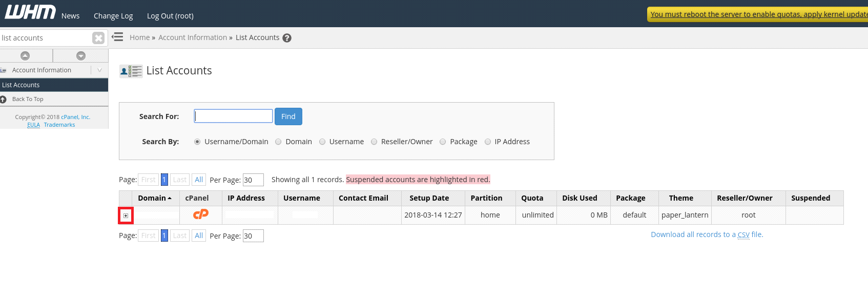Image resolution: width=868 pixels, height=294 pixels.
Task: Toggle the sidebar menu with the hamburger icon
Action: pyautogui.click(x=118, y=37)
